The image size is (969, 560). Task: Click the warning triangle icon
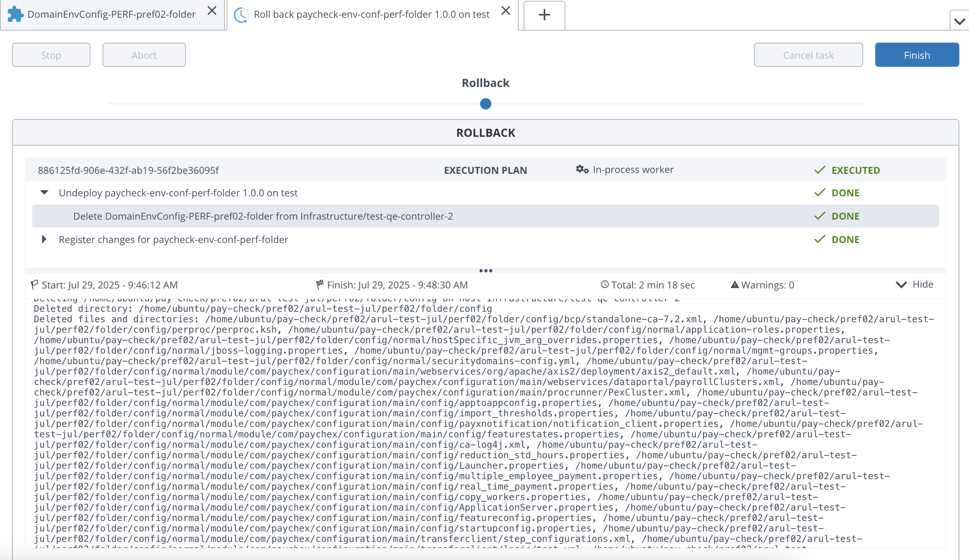pos(734,285)
